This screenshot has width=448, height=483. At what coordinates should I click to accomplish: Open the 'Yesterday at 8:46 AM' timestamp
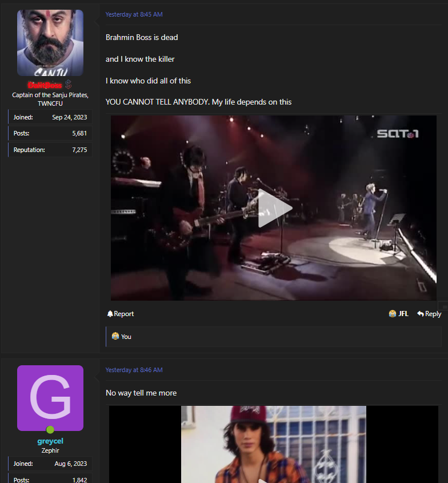[134, 370]
